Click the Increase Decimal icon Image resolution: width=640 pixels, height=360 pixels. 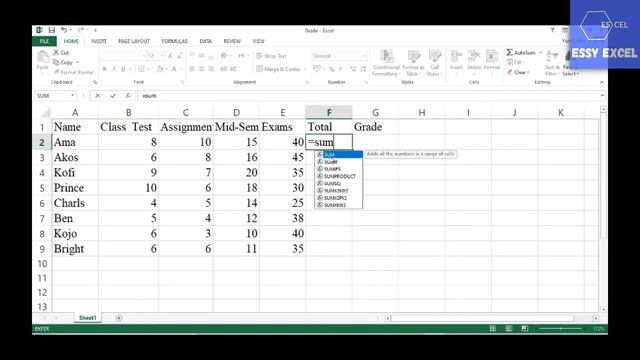pyautogui.click(x=353, y=69)
